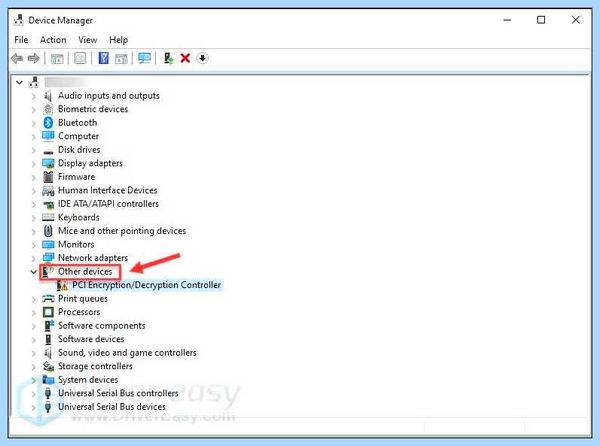Click the Bluetooth icon in the device tree
Screen dimensions: 600x446
click(48, 122)
